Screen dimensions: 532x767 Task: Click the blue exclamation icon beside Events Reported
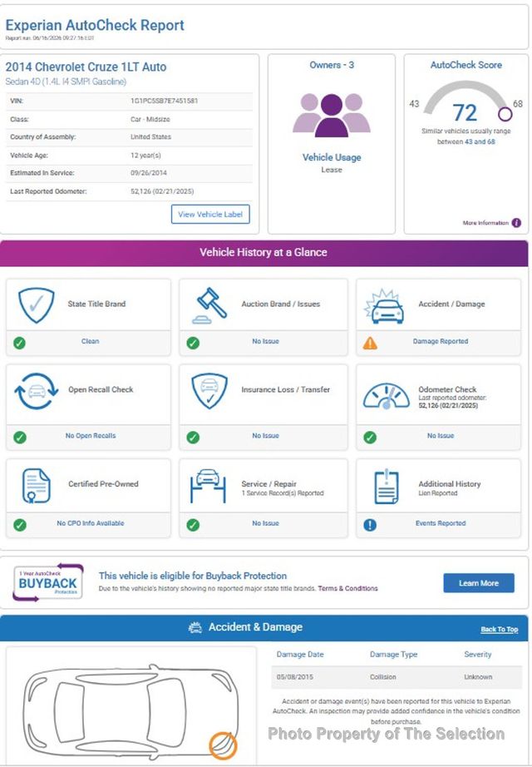pyautogui.click(x=370, y=525)
